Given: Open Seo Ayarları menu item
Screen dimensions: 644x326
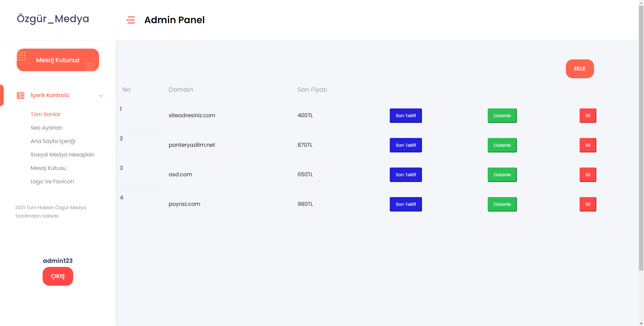Looking at the screenshot, I should 47,128.
